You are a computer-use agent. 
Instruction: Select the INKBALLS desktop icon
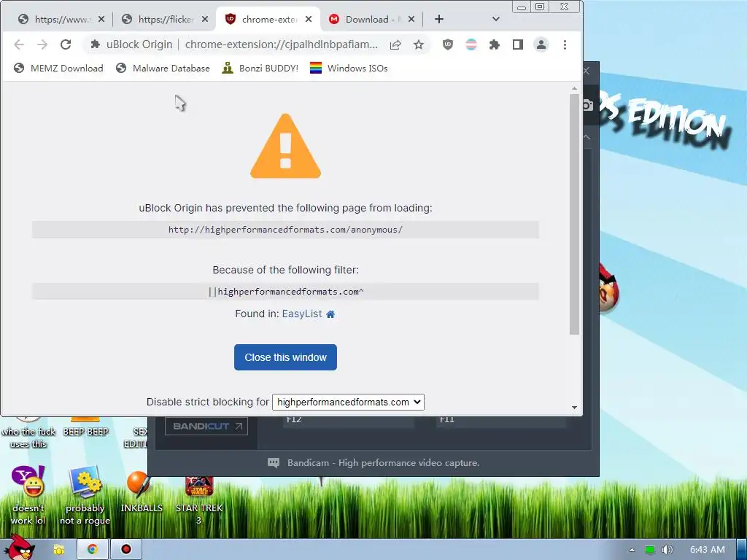click(x=141, y=492)
